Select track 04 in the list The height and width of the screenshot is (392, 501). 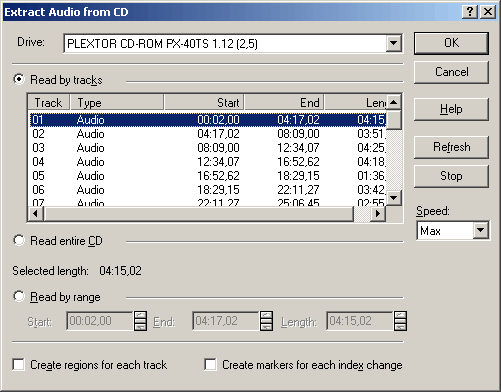(207, 162)
